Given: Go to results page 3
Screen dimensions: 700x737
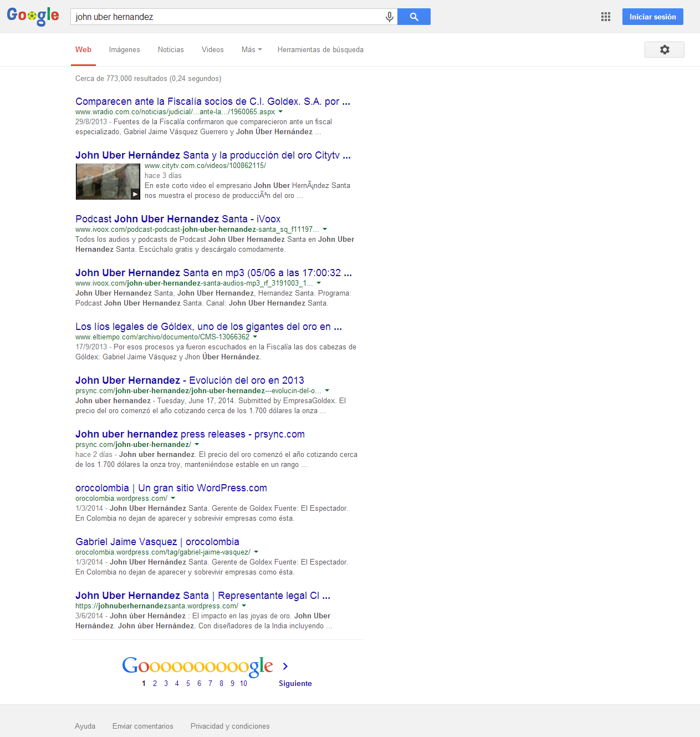Looking at the screenshot, I should [166, 683].
